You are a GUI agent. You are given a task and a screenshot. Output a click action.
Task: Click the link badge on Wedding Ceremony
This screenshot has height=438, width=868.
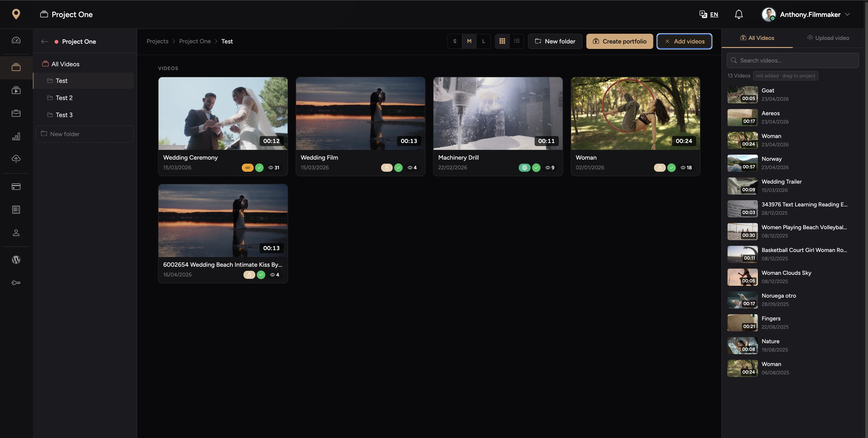click(247, 168)
